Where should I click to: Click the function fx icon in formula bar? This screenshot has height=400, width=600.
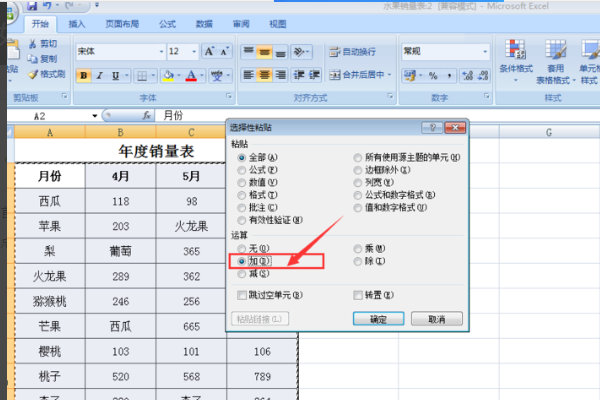click(147, 115)
